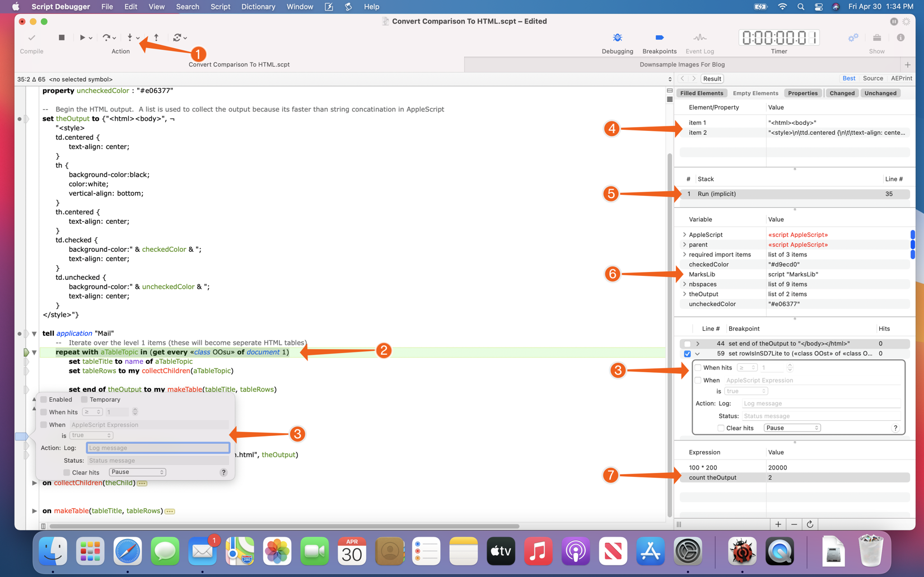This screenshot has width=924, height=577.
Task: Add a new expression with plus button
Action: (x=778, y=524)
